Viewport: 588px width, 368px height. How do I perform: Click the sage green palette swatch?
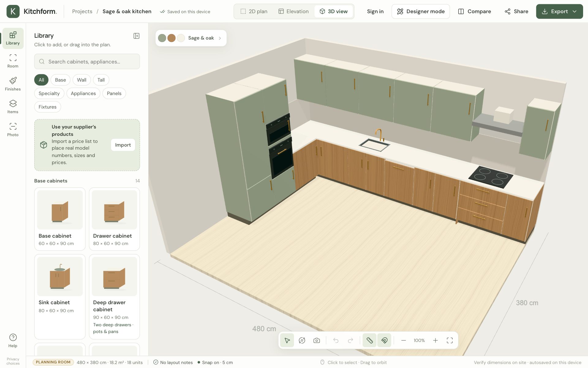162,38
